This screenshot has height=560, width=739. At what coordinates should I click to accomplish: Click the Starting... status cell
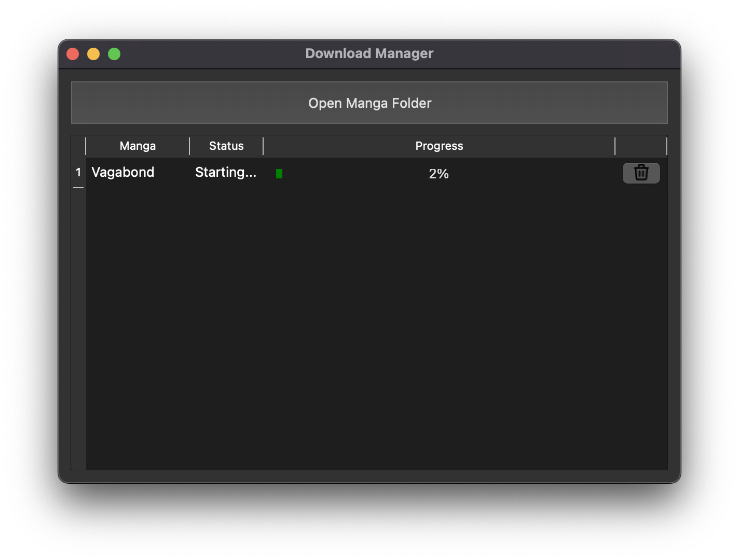pyautogui.click(x=226, y=172)
